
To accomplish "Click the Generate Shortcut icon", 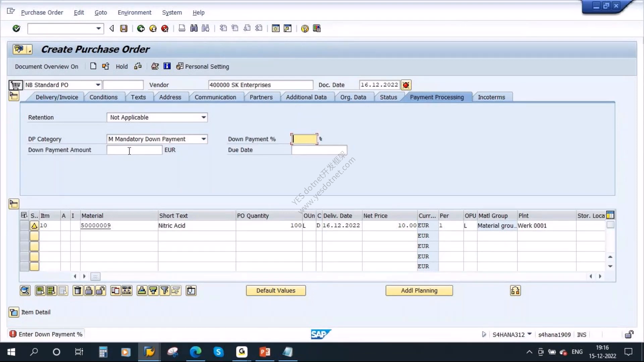I will click(288, 28).
